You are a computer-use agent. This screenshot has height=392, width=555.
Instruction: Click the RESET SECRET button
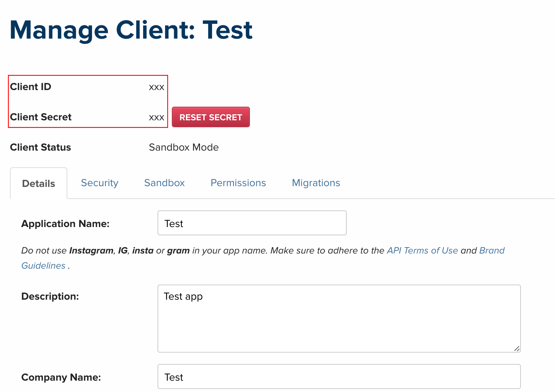pyautogui.click(x=210, y=117)
